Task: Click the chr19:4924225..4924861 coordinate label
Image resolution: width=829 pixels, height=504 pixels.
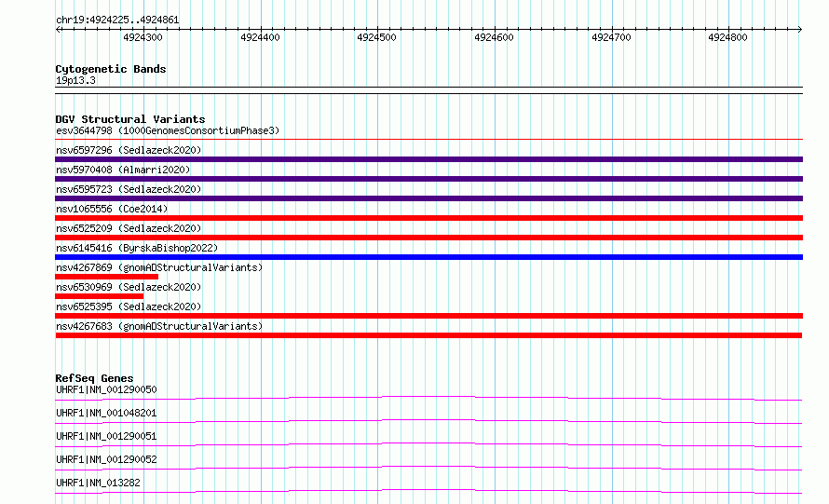Action: tap(117, 20)
